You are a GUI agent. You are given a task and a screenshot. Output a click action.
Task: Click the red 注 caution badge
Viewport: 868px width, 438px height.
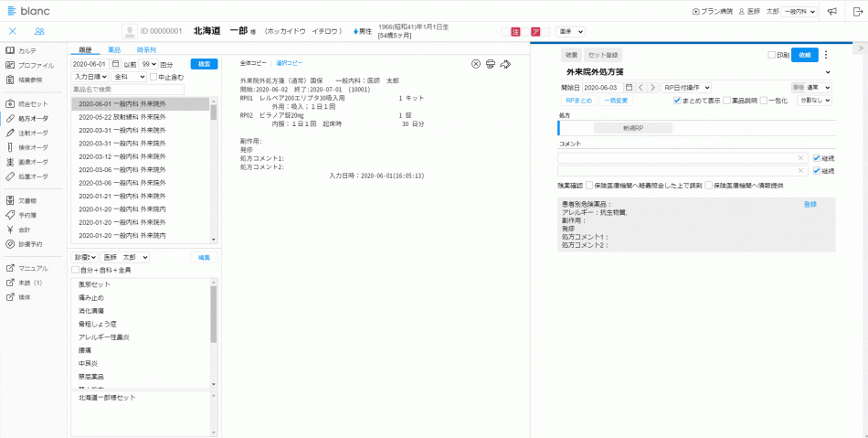pyautogui.click(x=515, y=32)
